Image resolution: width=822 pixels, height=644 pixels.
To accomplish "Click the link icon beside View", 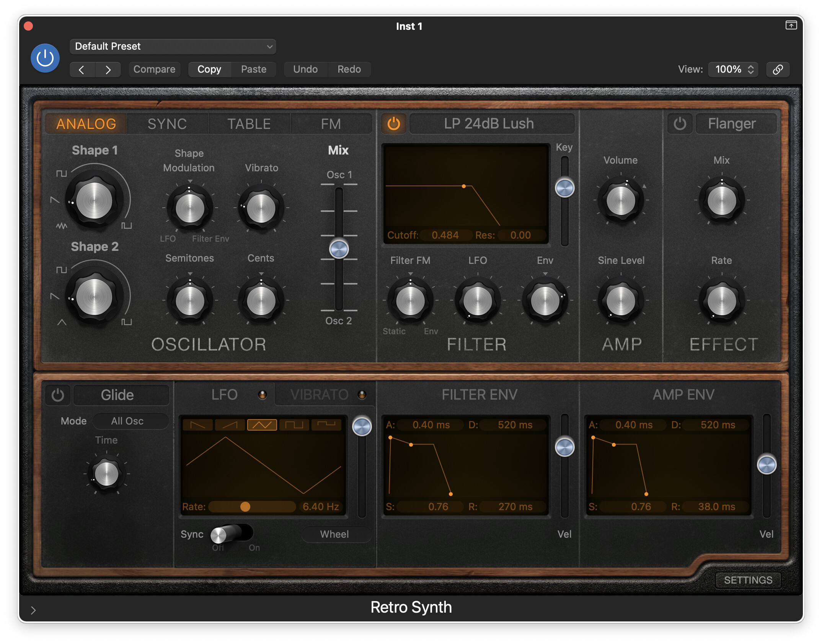I will 778,69.
